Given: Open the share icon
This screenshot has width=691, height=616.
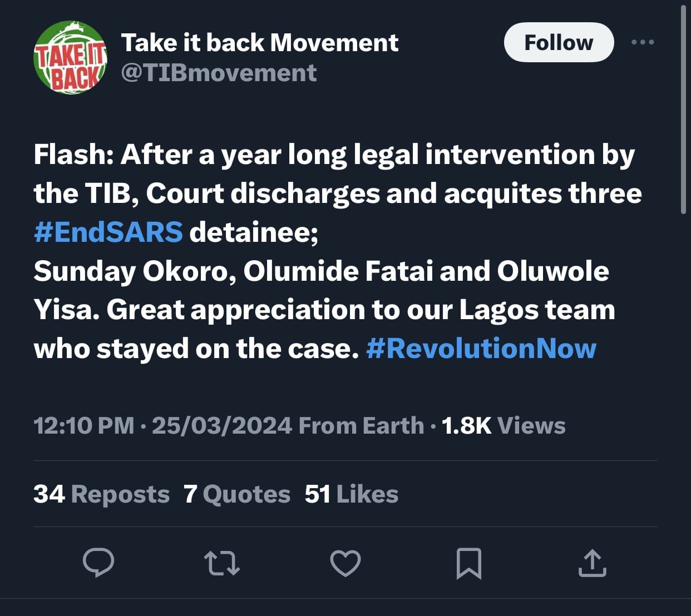Looking at the screenshot, I should tap(592, 563).
